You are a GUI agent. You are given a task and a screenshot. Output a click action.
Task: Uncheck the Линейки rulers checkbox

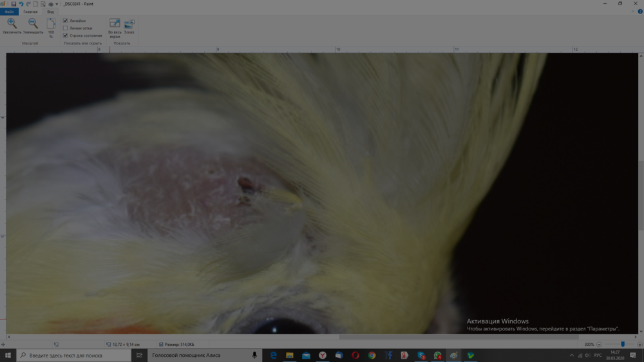click(66, 21)
